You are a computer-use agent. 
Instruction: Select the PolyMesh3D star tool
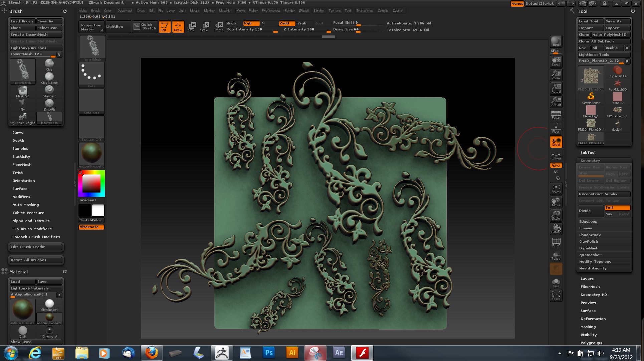click(x=617, y=85)
